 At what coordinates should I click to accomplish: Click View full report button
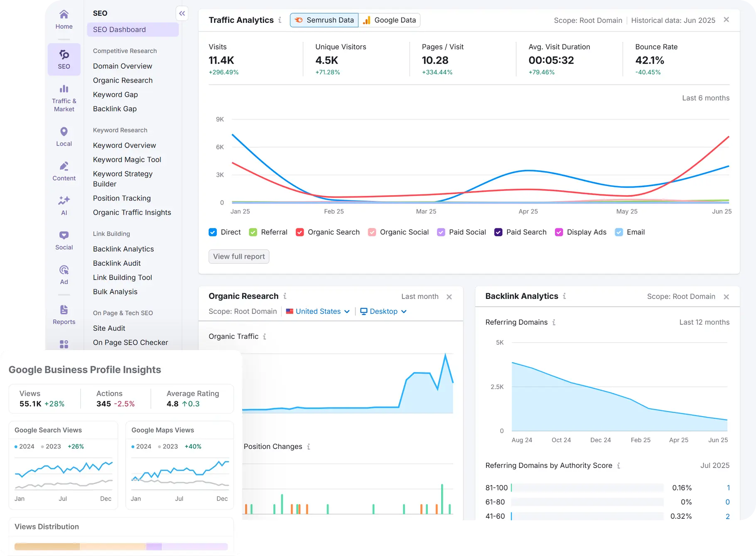point(239,257)
